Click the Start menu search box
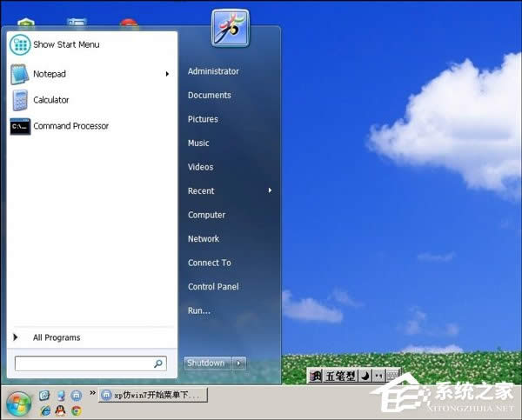Image resolution: width=522 pixels, height=420 pixels. (84, 363)
